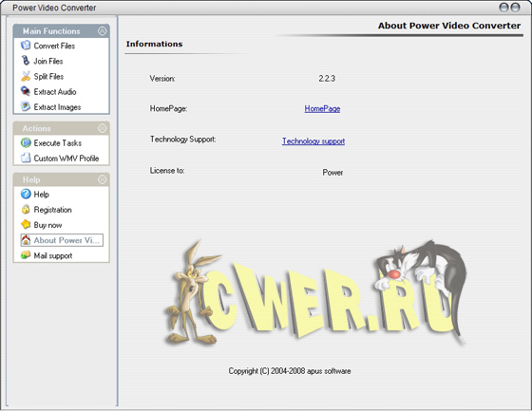Open Custom WMV Profile label
This screenshot has height=411, width=532.
pyautogui.click(x=66, y=159)
